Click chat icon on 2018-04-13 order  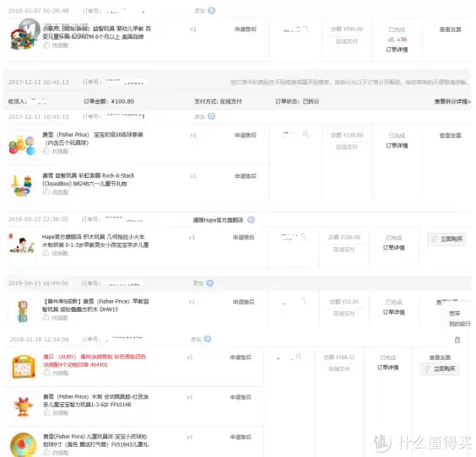click(x=210, y=283)
